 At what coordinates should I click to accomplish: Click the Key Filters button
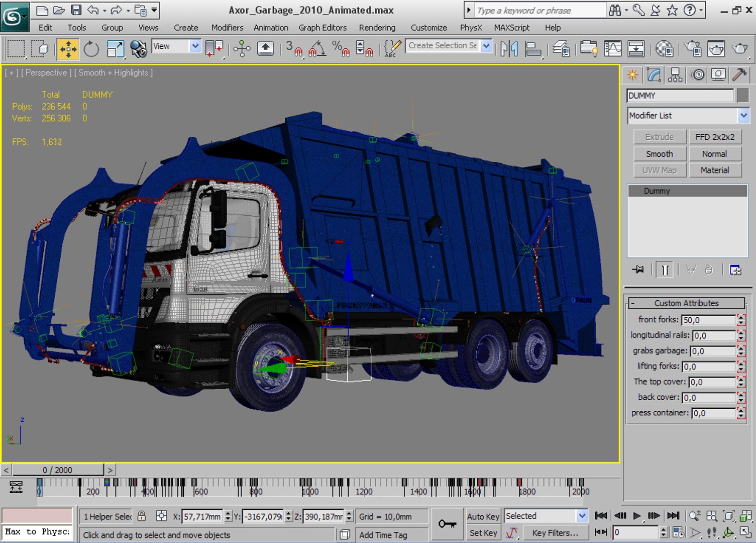point(555,533)
